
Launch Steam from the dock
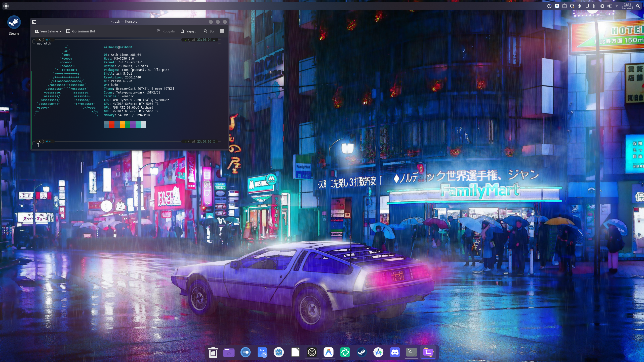click(362, 352)
